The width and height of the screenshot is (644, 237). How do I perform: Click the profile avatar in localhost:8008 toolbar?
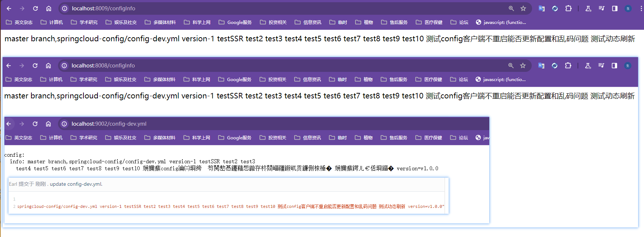point(628,66)
